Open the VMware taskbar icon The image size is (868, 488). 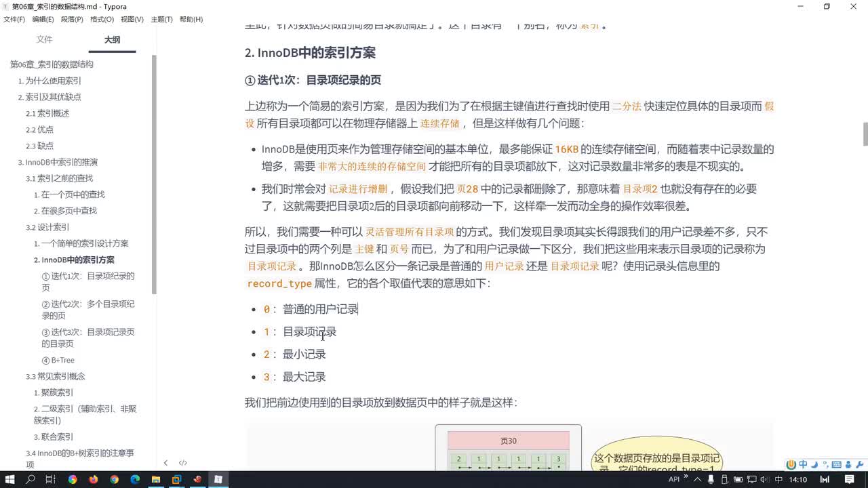click(177, 479)
